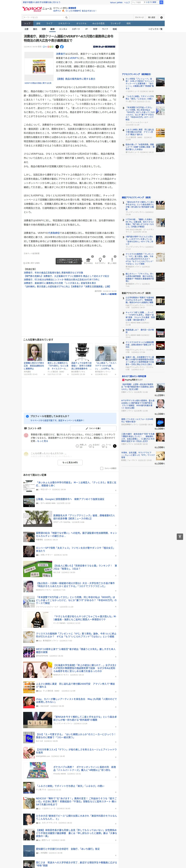Open video ranking thumbnail with 0:49 duration
Screen dimensions: 186x868
(x=160, y=301)
